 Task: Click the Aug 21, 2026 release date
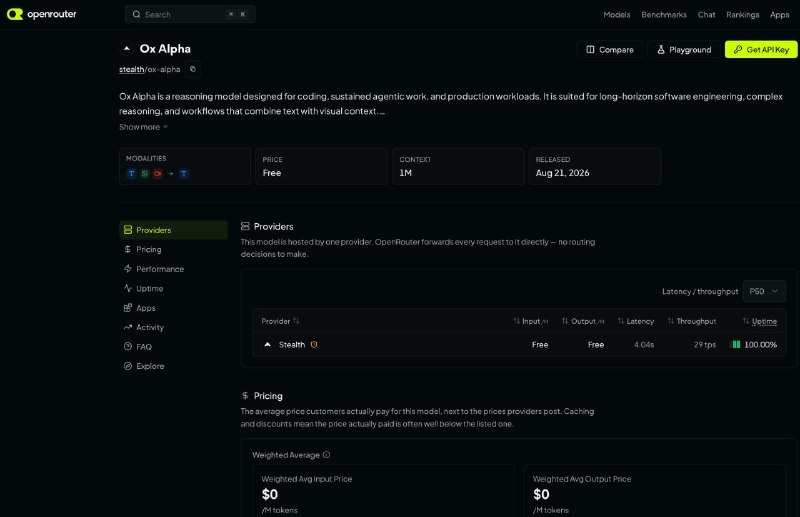point(562,173)
